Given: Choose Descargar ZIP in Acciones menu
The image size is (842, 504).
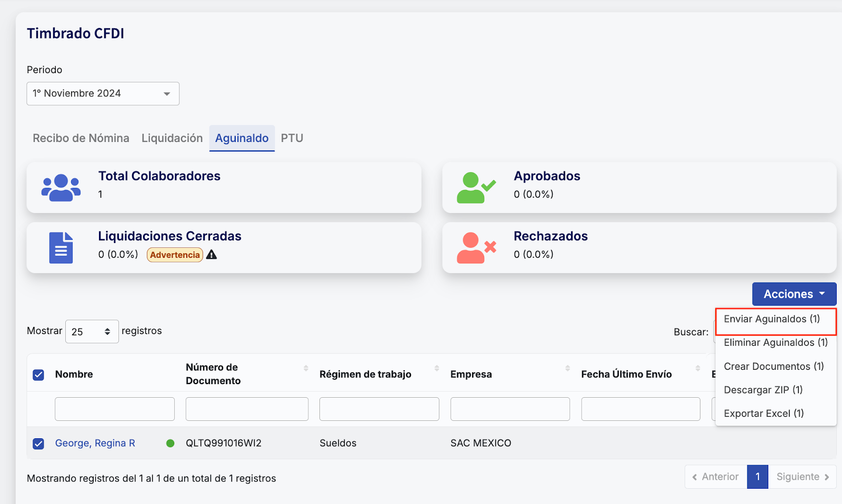Looking at the screenshot, I should 763,390.
